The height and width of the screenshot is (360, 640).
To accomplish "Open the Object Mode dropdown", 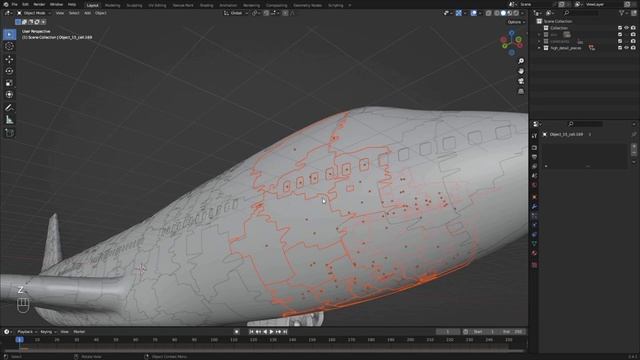I will click(x=34, y=13).
